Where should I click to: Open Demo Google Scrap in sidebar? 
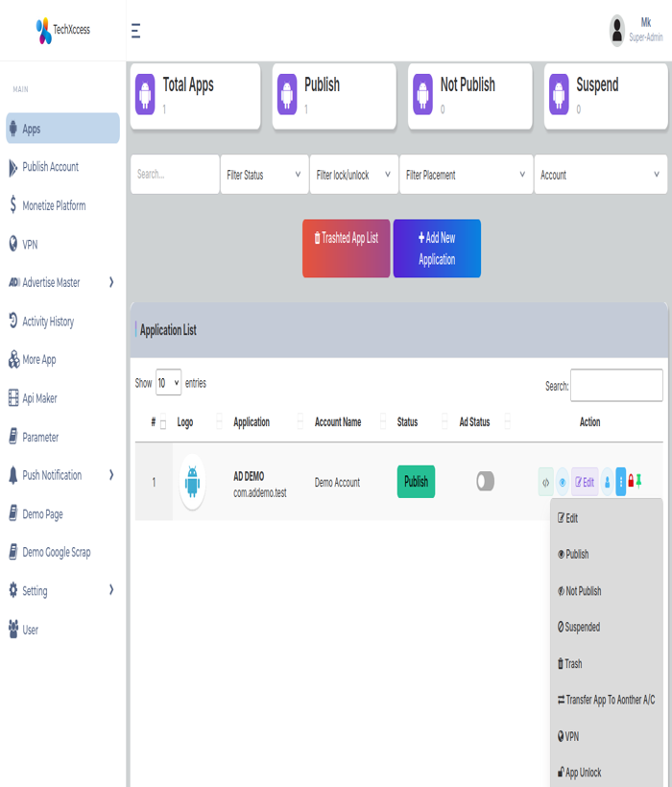point(62,552)
